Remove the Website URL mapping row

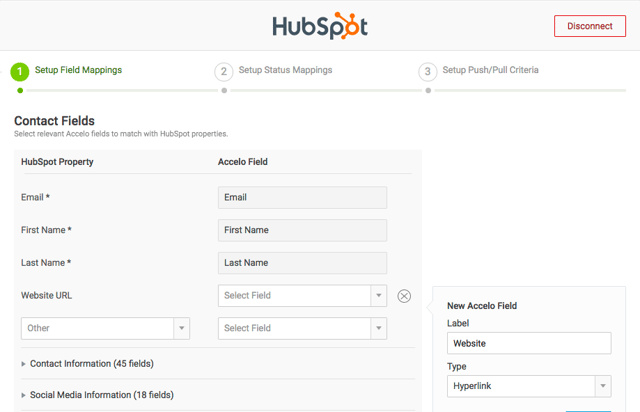[404, 296]
